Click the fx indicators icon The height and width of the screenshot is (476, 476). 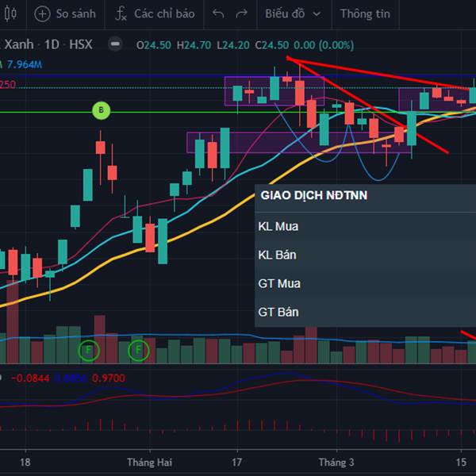pos(121,14)
